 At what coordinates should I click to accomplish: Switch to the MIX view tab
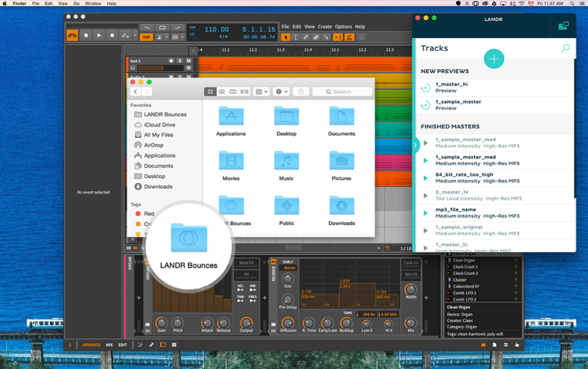(x=109, y=345)
